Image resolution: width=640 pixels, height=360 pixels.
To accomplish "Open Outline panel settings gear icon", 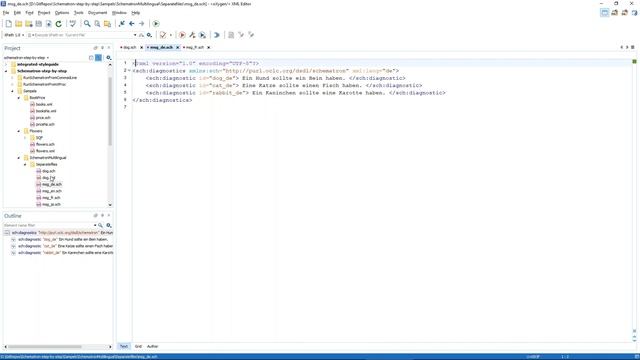I will click(x=109, y=225).
